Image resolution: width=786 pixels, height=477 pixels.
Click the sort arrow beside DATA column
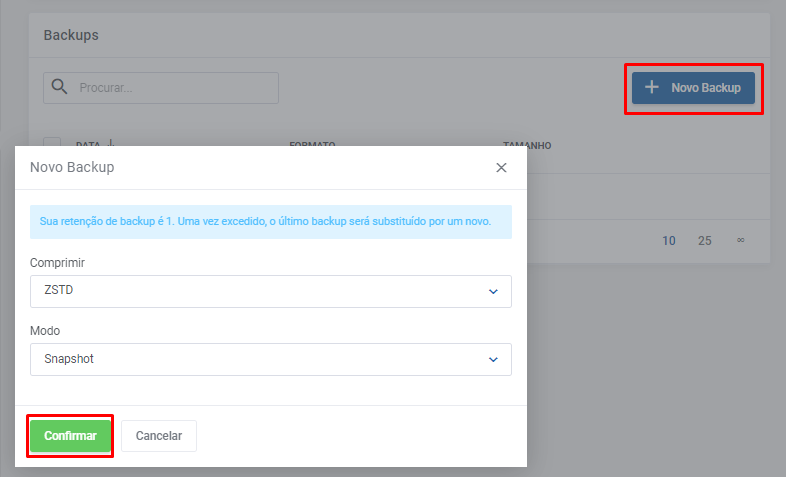click(111, 143)
